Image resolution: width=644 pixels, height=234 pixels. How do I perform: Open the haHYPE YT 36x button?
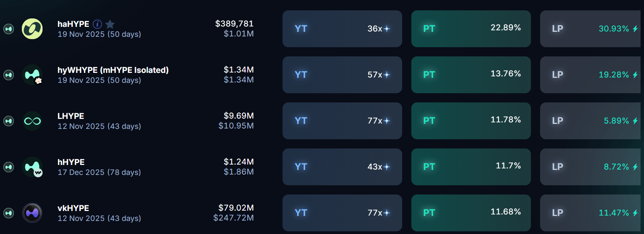tap(342, 29)
